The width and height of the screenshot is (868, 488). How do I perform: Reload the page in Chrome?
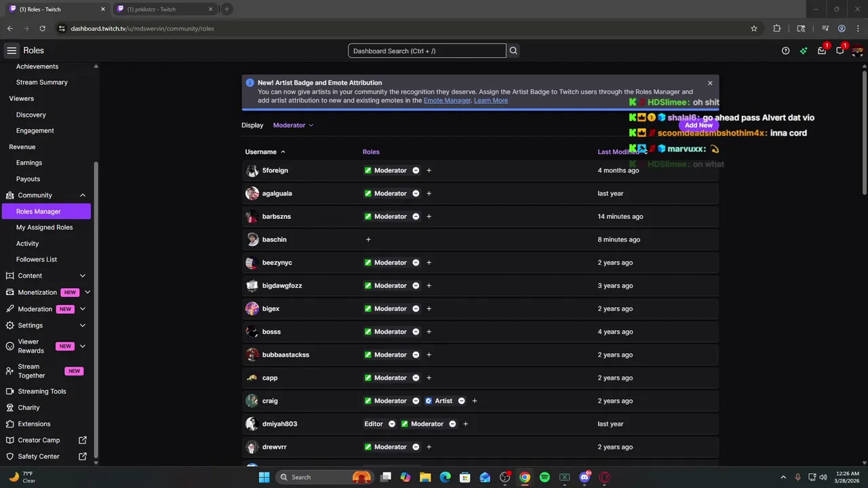click(42, 28)
